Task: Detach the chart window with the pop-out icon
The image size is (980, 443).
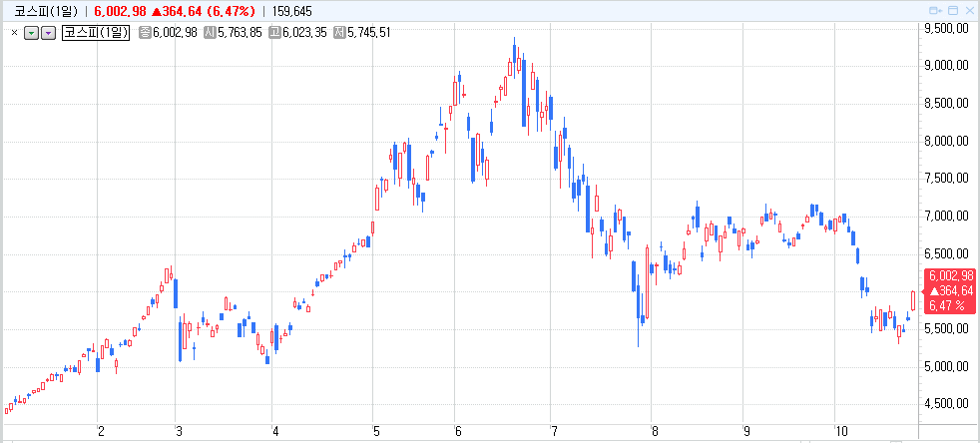Action: pos(936,11)
